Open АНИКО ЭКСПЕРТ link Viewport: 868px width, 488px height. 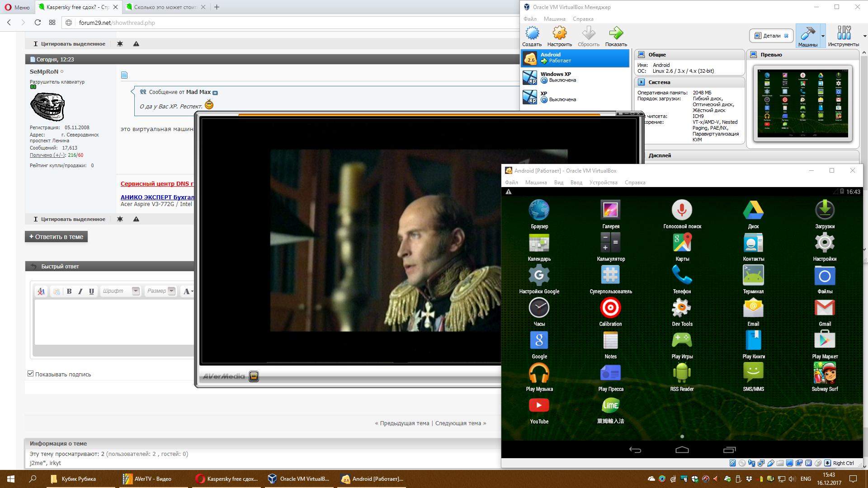click(157, 197)
